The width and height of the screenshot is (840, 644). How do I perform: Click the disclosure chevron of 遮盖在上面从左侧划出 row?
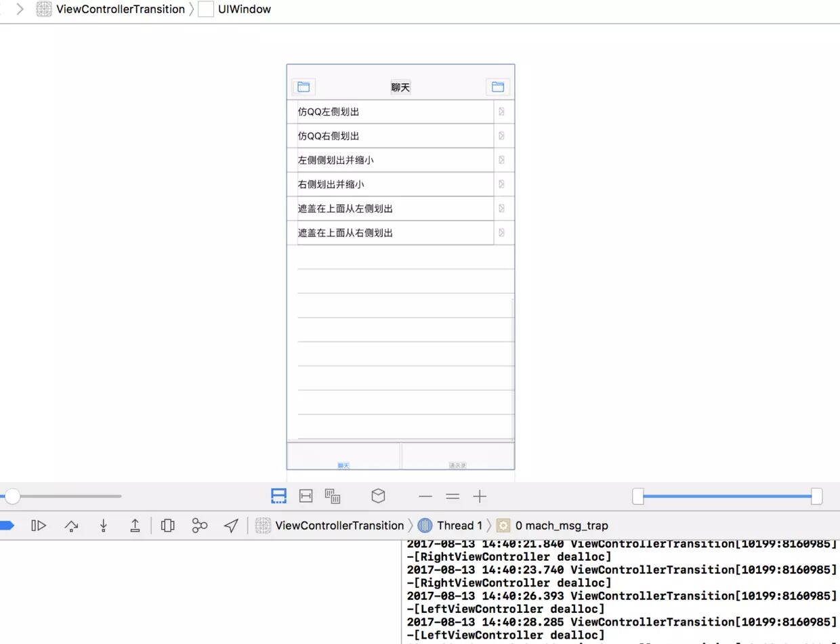501,209
